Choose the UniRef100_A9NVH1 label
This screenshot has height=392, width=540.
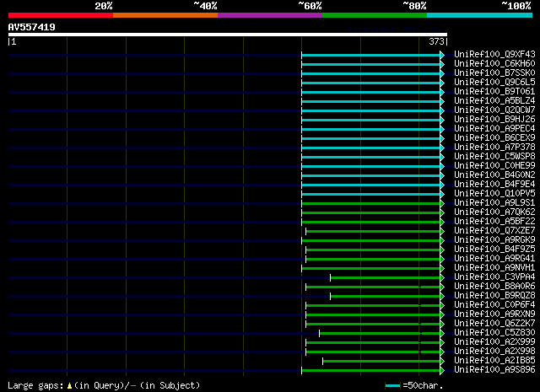[494, 268]
